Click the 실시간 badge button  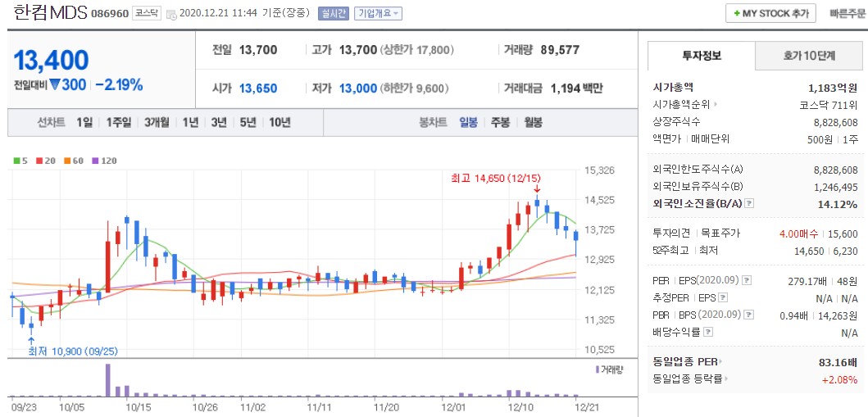333,14
